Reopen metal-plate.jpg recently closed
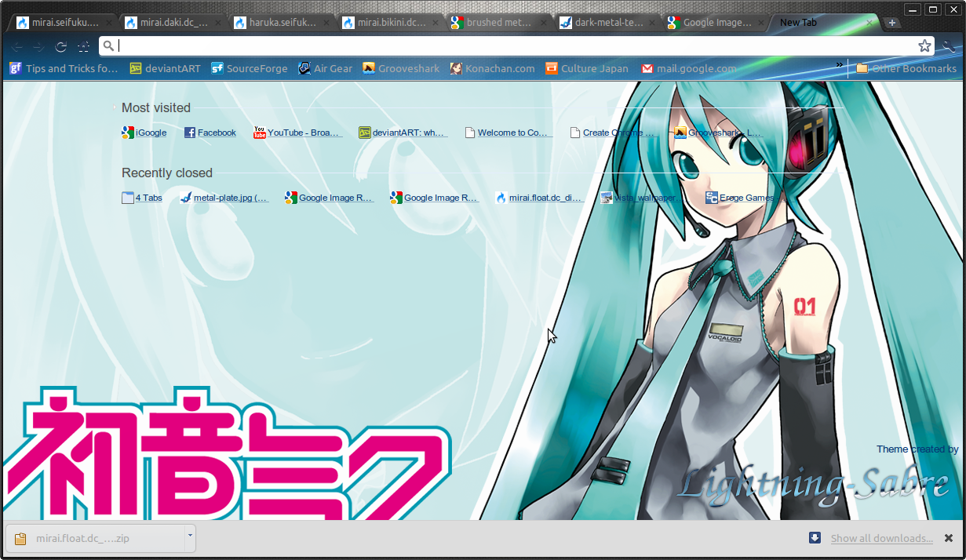 point(224,198)
